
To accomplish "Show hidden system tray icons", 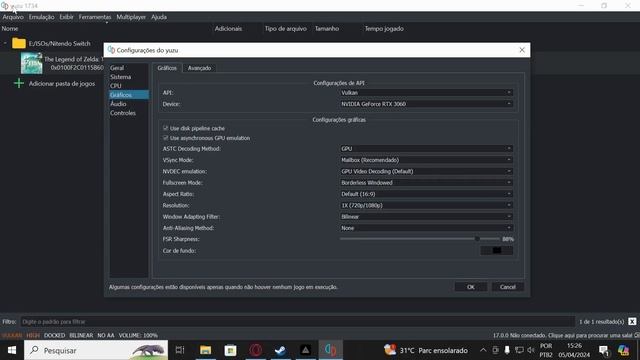I will [483, 350].
